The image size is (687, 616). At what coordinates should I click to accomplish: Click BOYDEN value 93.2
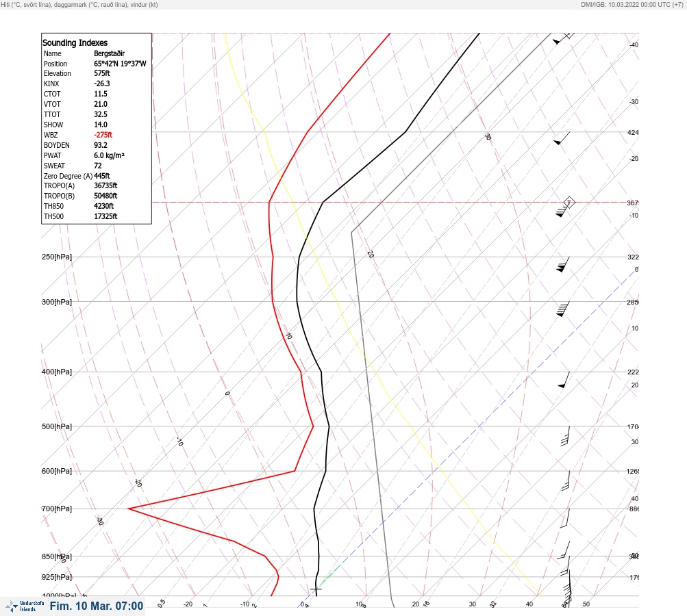click(x=100, y=145)
